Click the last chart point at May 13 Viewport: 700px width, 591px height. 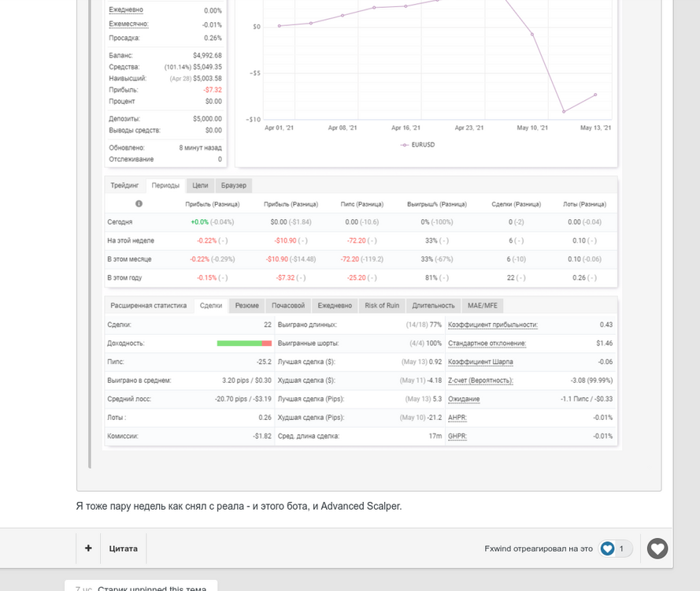(x=595, y=95)
